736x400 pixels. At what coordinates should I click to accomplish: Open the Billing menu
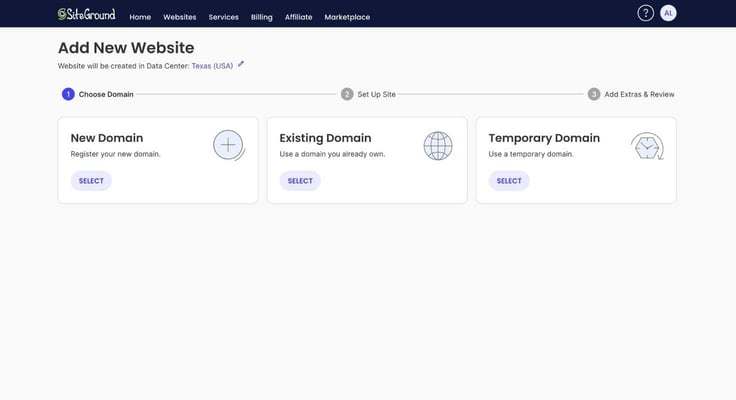tap(261, 17)
